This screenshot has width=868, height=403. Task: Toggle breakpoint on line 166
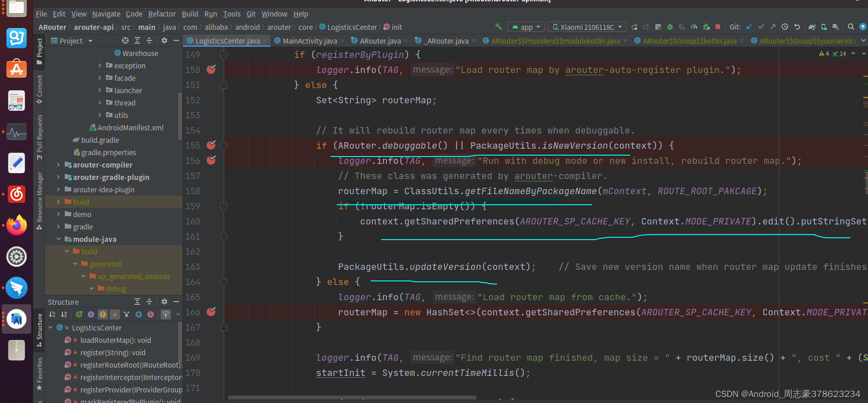tap(211, 312)
